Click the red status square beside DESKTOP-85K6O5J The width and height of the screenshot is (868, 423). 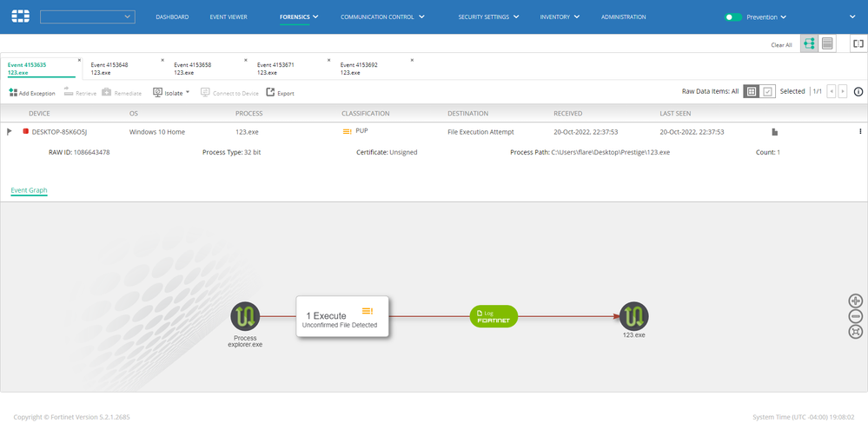(x=25, y=132)
